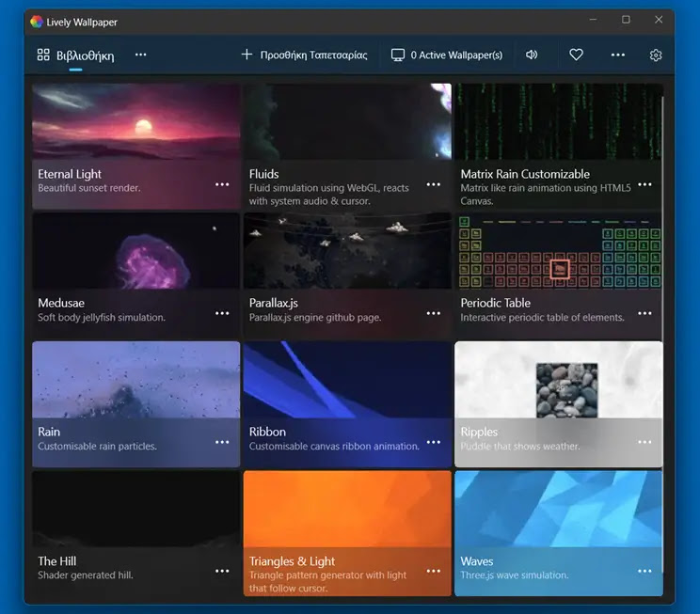Image resolution: width=700 pixels, height=614 pixels.
Task: Open more options for Ribbon
Action: tap(433, 442)
